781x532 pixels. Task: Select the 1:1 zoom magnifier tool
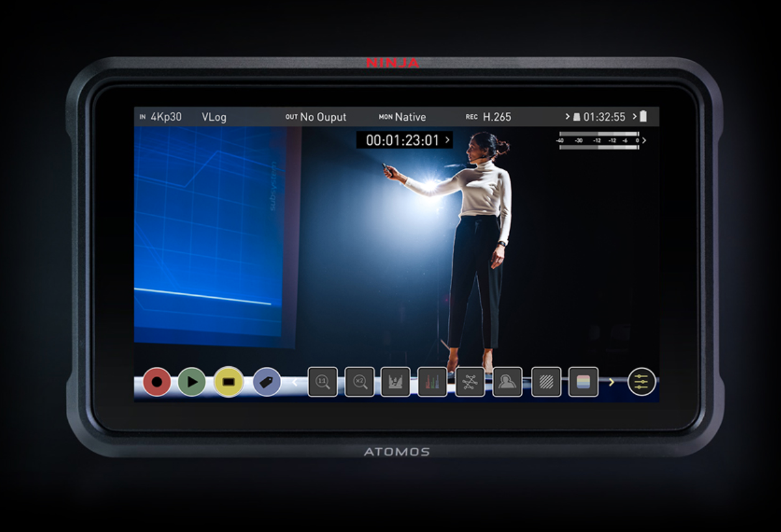tap(321, 382)
